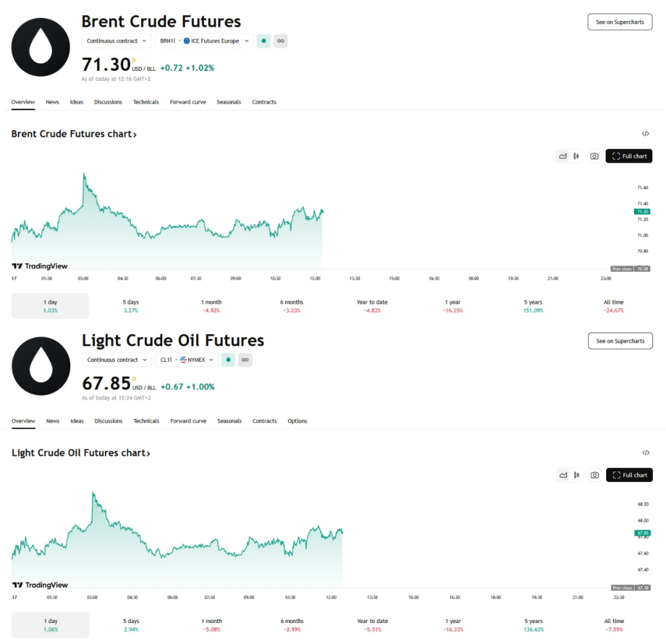Switch to the Light Crude Options tab
666x644 pixels.
[x=297, y=421]
